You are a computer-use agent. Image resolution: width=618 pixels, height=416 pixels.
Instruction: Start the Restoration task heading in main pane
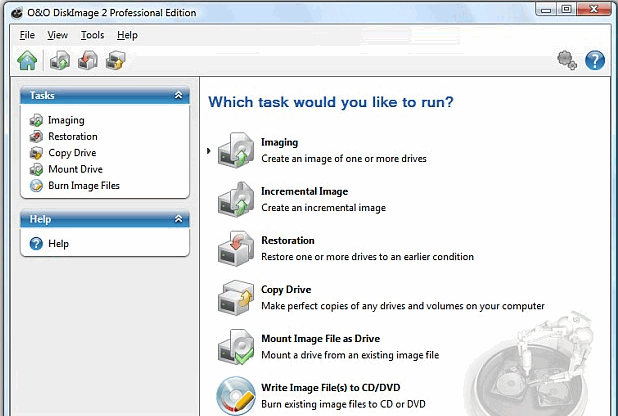(x=288, y=241)
